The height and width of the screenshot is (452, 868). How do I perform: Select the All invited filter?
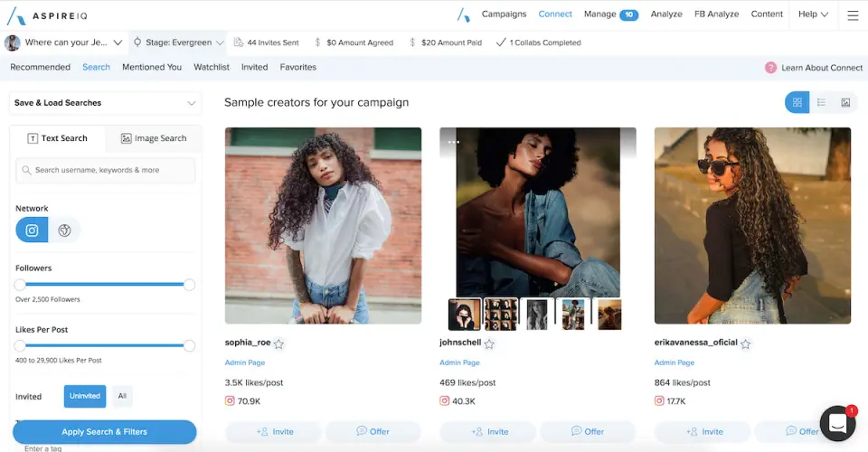(121, 396)
